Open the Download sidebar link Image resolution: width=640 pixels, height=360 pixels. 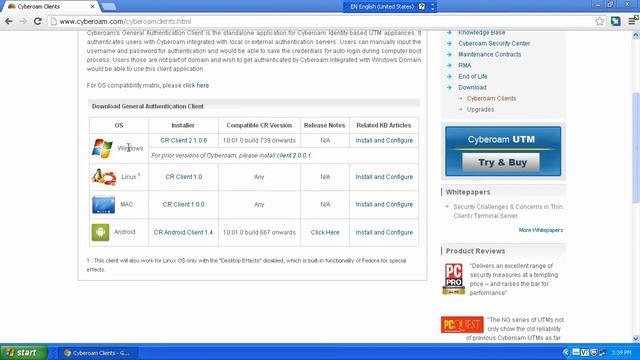pos(472,87)
